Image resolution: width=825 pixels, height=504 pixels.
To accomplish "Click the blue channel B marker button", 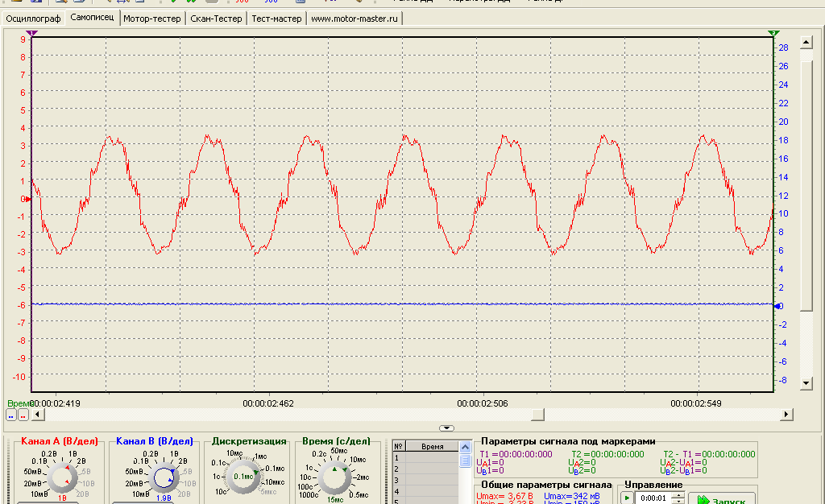I will click(x=11, y=415).
